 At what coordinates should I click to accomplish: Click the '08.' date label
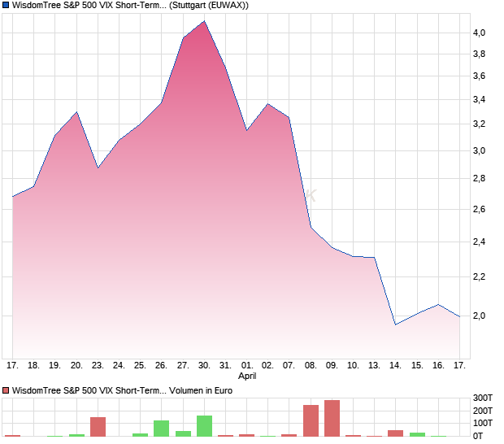point(311,365)
